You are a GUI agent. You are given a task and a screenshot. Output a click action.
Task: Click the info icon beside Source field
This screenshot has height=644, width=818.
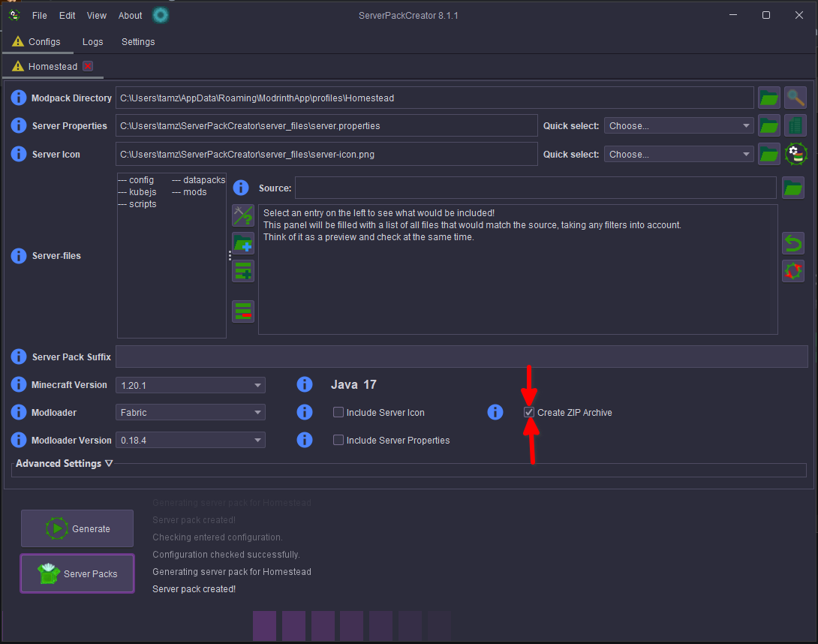click(240, 188)
